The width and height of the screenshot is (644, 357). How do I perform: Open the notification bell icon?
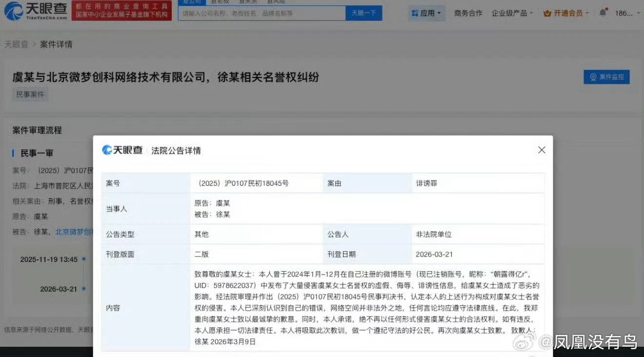point(603,12)
